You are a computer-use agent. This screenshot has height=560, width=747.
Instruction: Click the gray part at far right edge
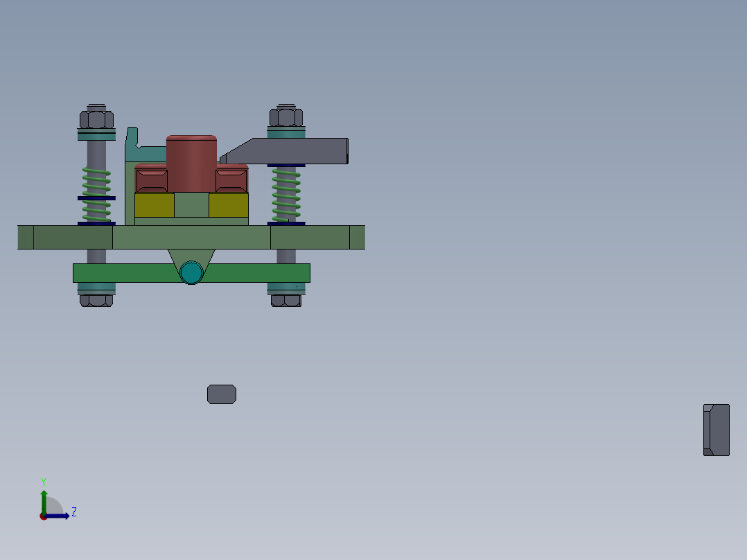click(717, 430)
